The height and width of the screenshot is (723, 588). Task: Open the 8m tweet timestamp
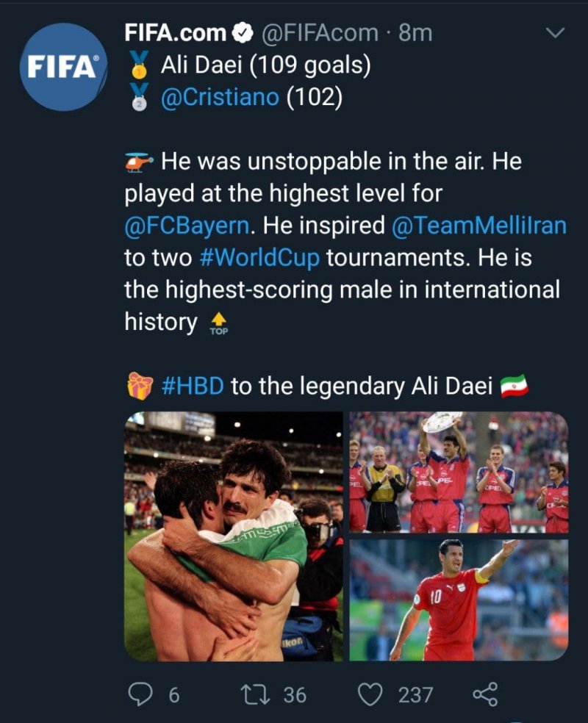pyautogui.click(x=416, y=33)
